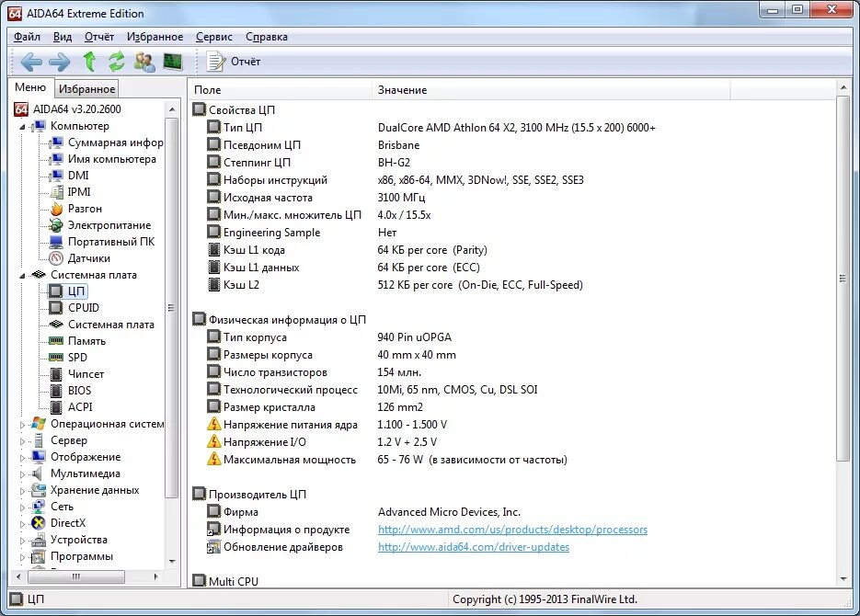
Task: Select the Multi CPU section header
Action: tap(225, 581)
